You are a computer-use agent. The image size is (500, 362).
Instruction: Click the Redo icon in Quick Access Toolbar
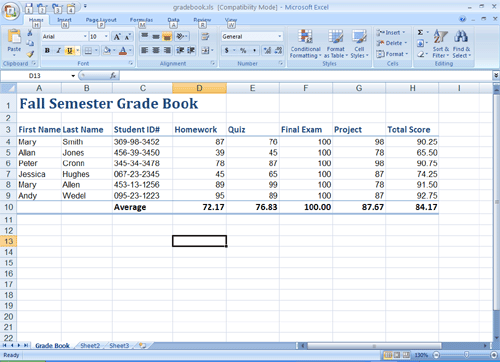point(57,8)
